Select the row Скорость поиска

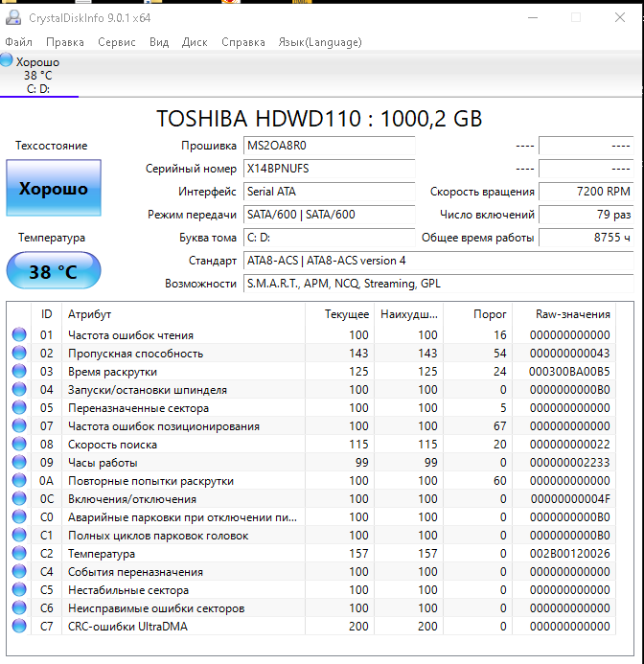pos(311,444)
